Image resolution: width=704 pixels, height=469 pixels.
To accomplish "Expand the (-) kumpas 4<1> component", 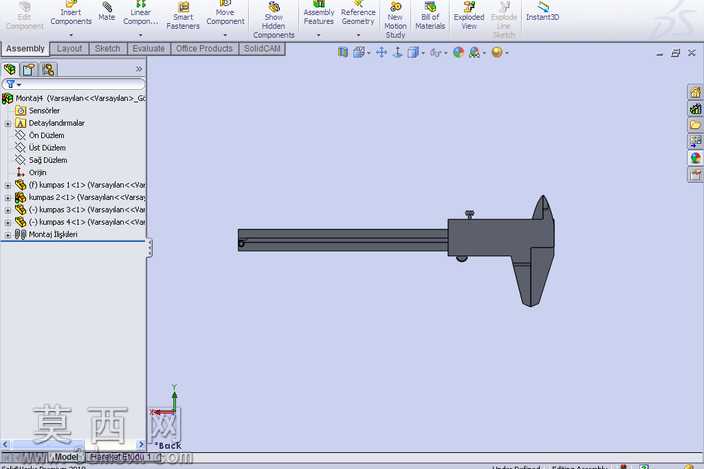I will [x=8, y=223].
